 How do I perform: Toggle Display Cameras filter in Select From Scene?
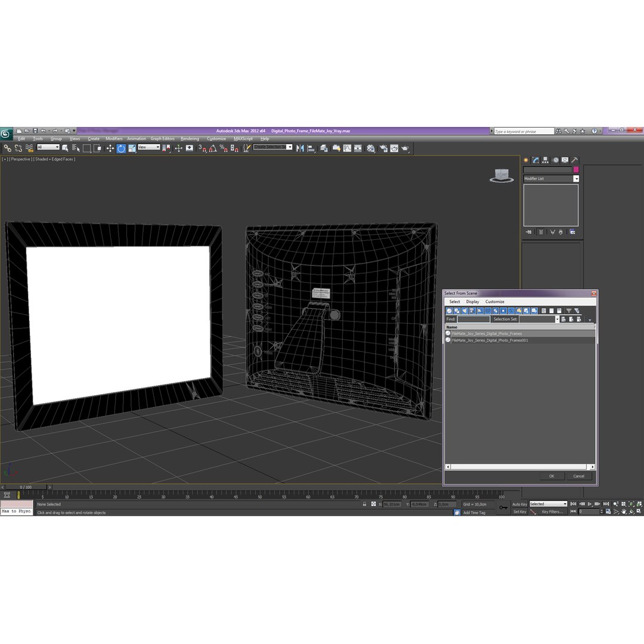click(472, 311)
